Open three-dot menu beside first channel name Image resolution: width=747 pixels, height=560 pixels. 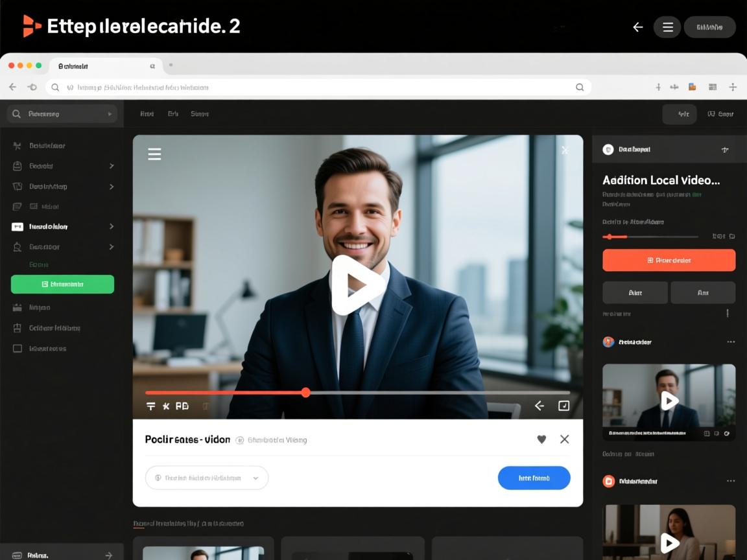pos(731,342)
